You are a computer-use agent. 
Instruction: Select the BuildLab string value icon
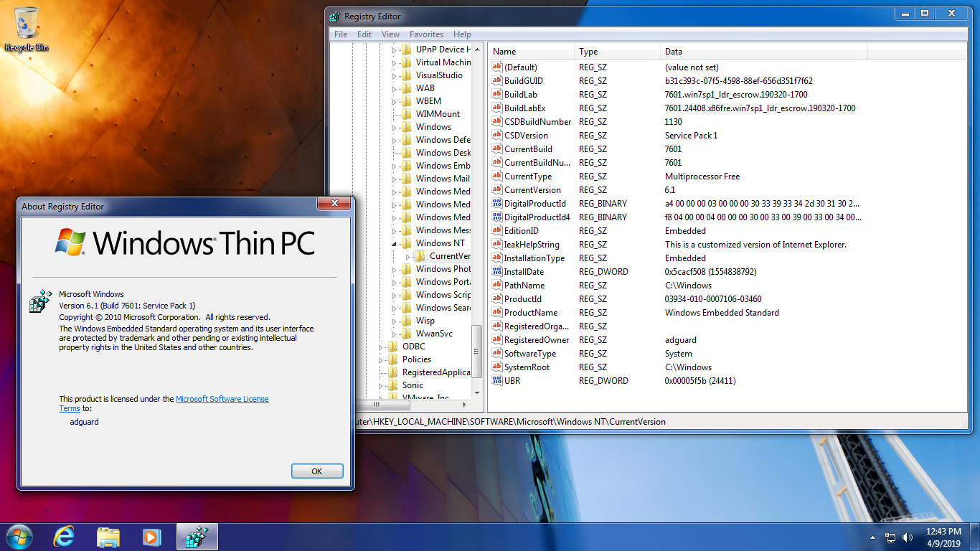pyautogui.click(x=497, y=94)
